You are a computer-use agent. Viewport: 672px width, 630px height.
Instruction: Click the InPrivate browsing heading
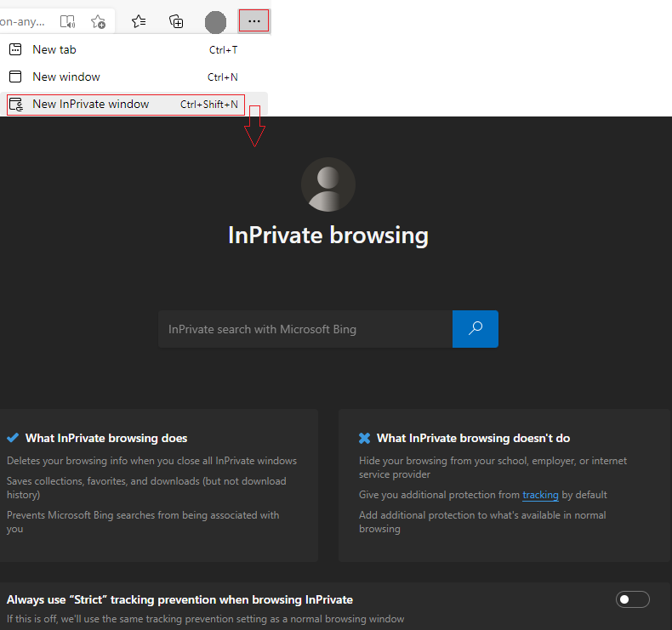pos(328,236)
